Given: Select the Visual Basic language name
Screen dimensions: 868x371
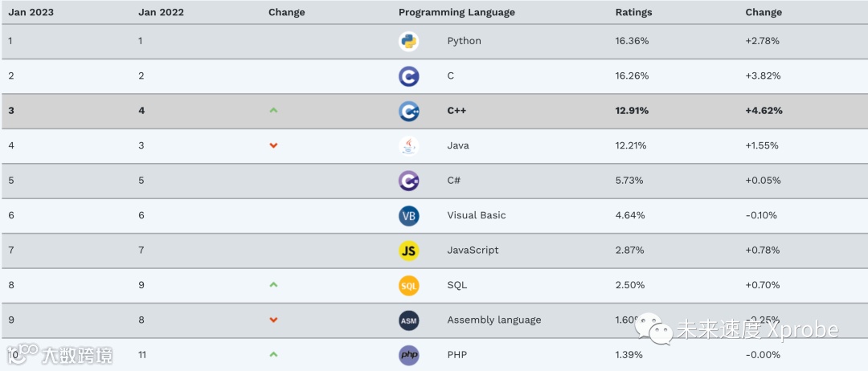Looking at the screenshot, I should coord(476,215).
